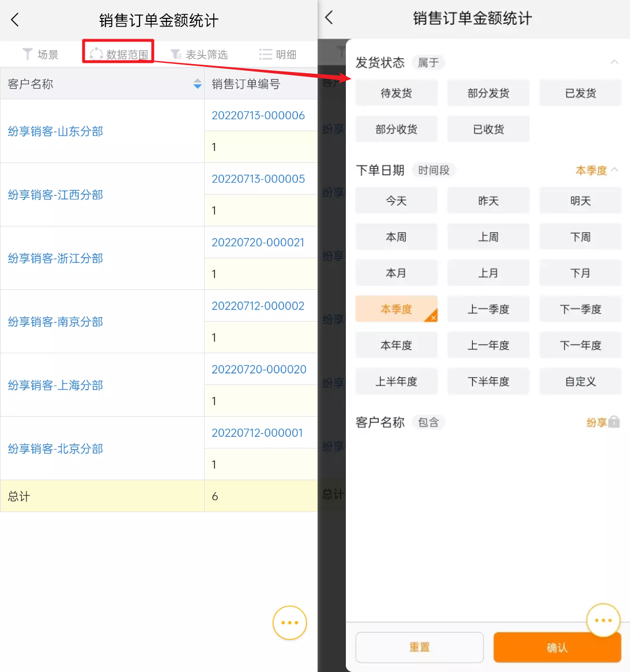Open order 20220713-000005
Viewport: 630px width, 672px height.
(x=258, y=179)
